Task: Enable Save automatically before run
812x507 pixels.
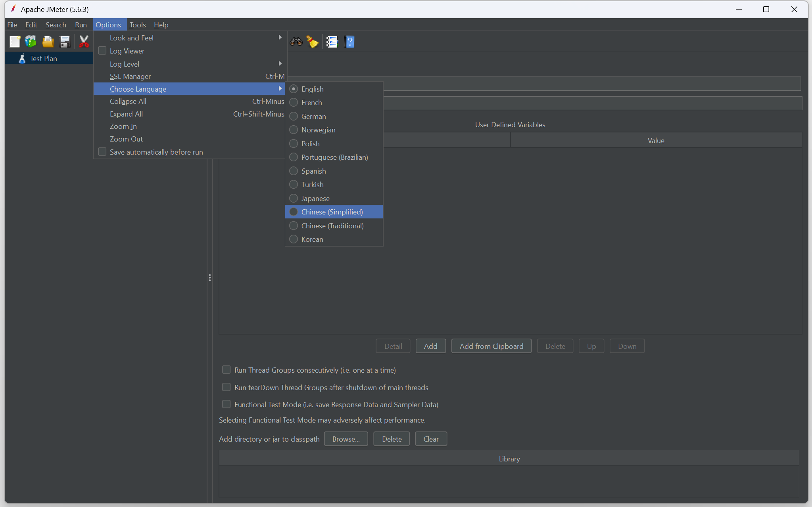Action: (102, 152)
